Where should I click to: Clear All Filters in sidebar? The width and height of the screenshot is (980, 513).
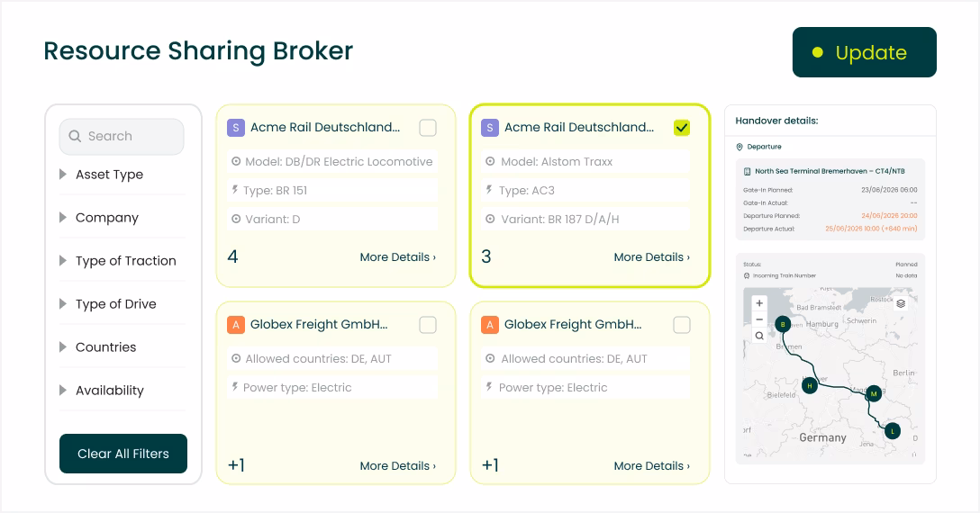(123, 454)
